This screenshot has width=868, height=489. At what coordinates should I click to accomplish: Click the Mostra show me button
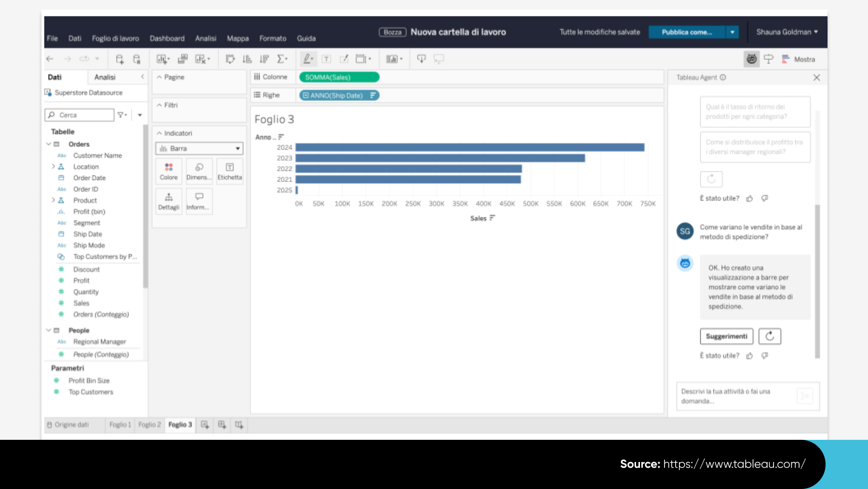pos(799,59)
